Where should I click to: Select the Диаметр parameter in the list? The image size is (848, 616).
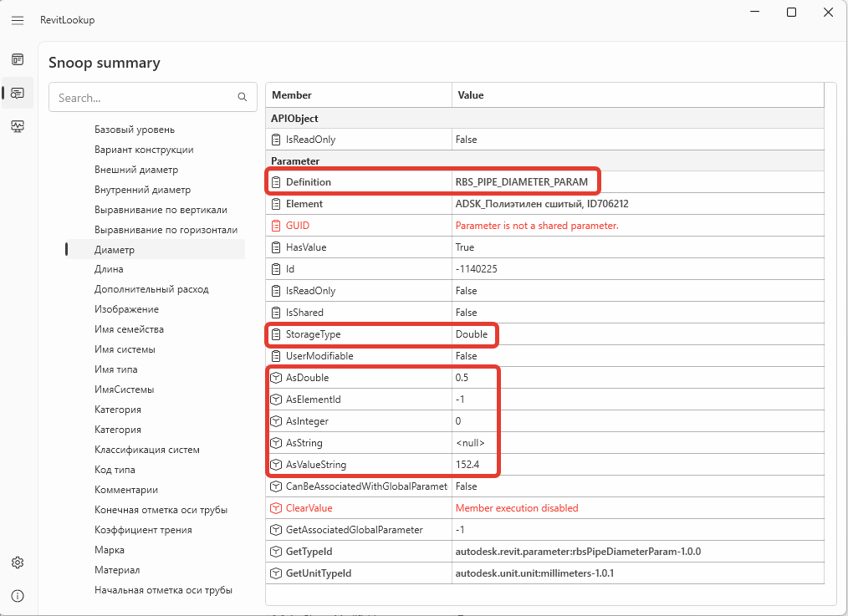tap(155, 250)
